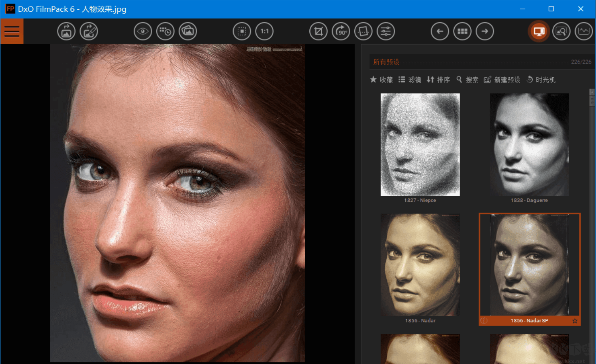This screenshot has height=364, width=596.
Task: Create a preset with 新建预设
Action: (502, 80)
